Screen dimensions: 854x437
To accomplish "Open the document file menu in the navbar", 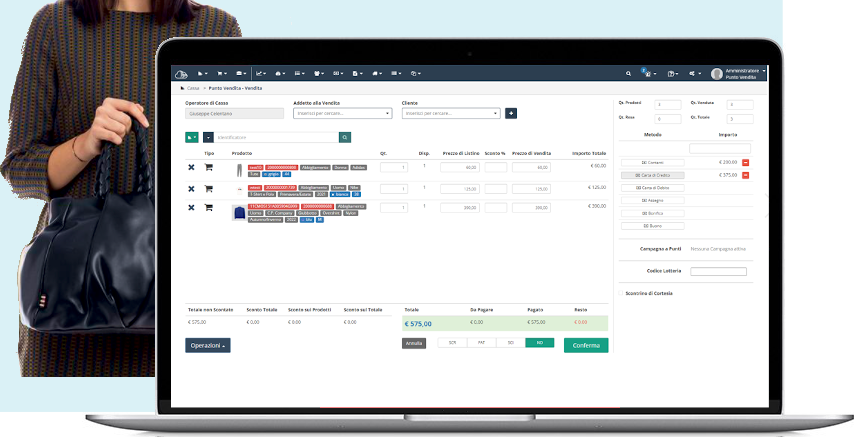I will 357,74.
